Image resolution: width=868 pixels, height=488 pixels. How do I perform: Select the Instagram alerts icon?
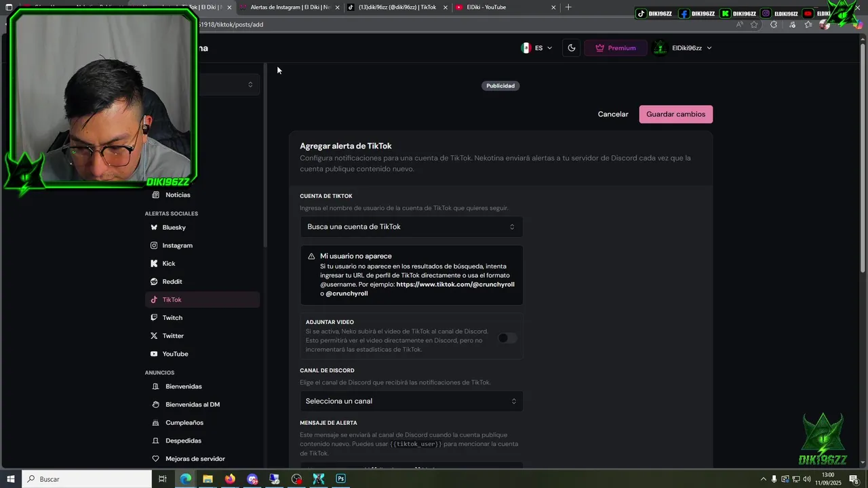click(154, 245)
